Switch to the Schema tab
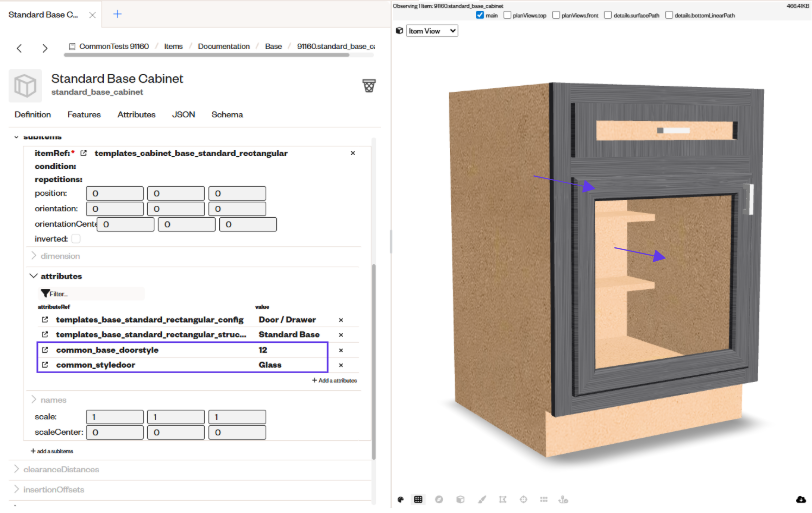The height and width of the screenshot is (513, 812). tap(227, 114)
